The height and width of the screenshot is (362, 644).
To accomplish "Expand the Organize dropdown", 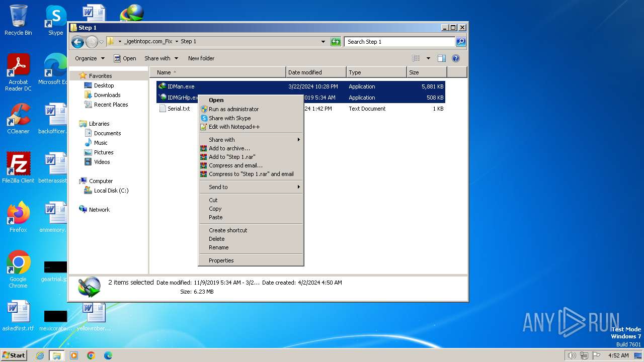I will click(x=90, y=58).
